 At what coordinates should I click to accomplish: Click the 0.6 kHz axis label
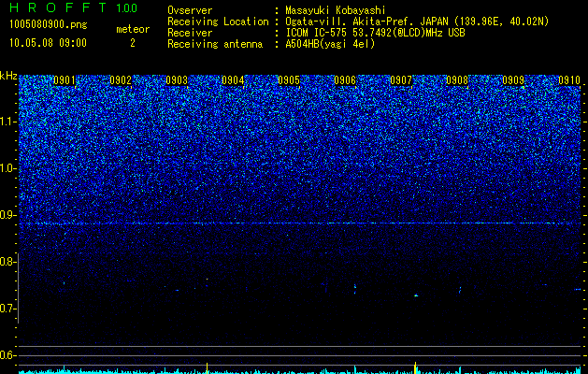coord(8,355)
